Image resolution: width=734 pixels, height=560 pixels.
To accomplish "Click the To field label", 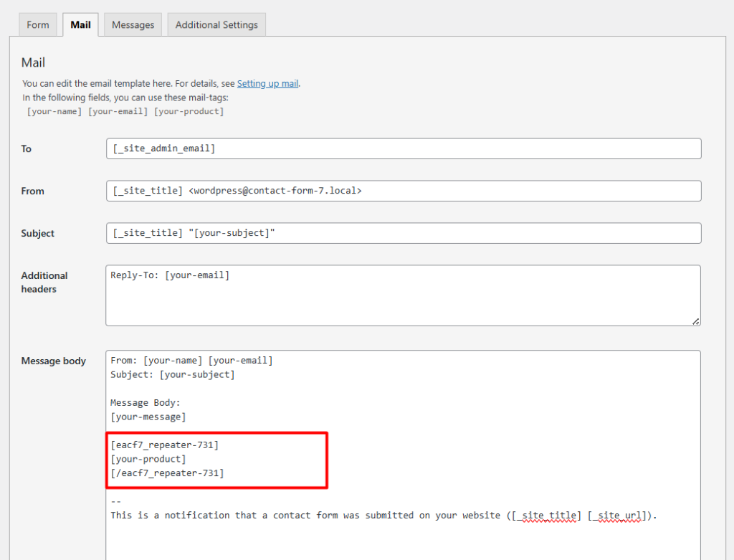I will pos(27,149).
